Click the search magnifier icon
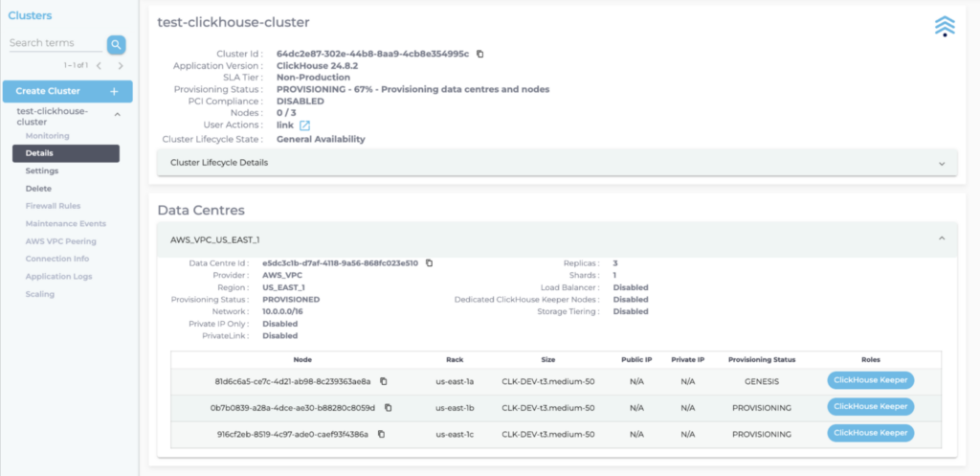This screenshot has width=980, height=476. [116, 44]
